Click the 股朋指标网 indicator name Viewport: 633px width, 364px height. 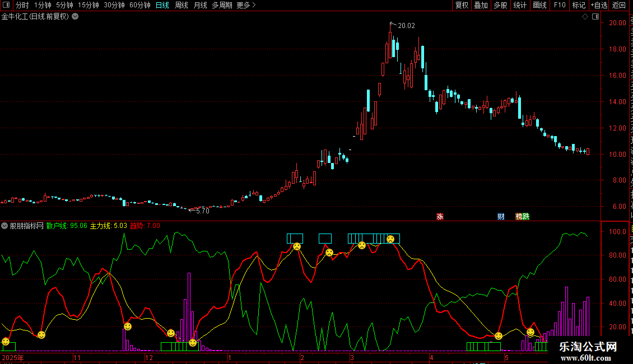[x=27, y=226]
